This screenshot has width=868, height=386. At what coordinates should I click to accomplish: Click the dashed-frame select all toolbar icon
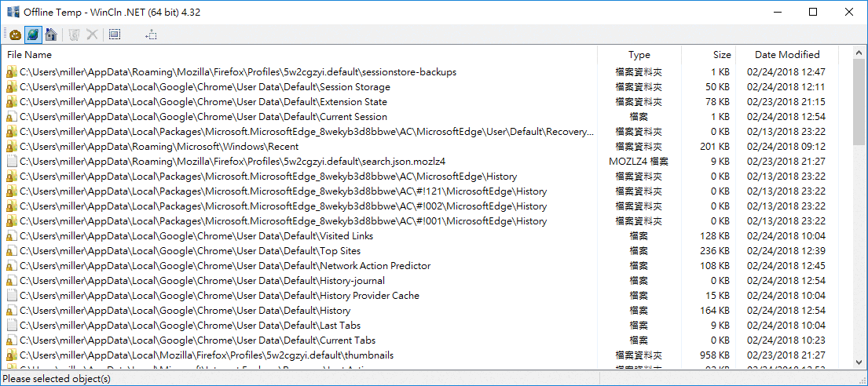pyautogui.click(x=115, y=35)
